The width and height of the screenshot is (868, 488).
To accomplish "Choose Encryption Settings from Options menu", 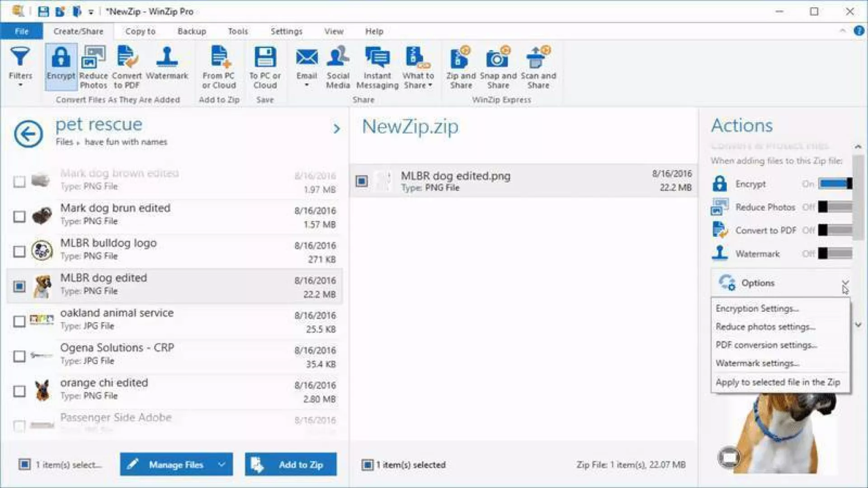I will 757,309.
